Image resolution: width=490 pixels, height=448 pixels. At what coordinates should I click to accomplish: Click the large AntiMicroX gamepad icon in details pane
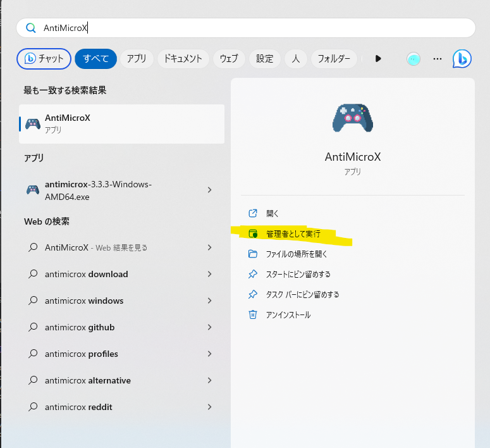(x=353, y=118)
